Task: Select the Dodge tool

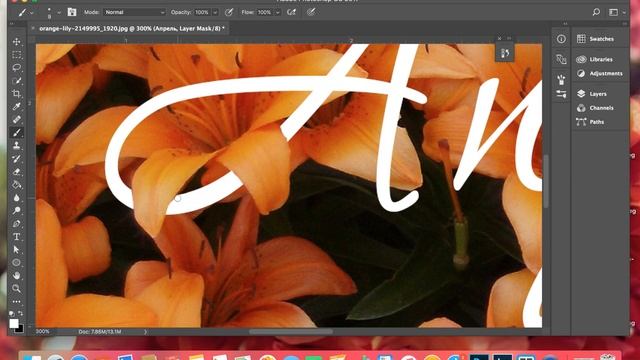Action: [x=16, y=211]
